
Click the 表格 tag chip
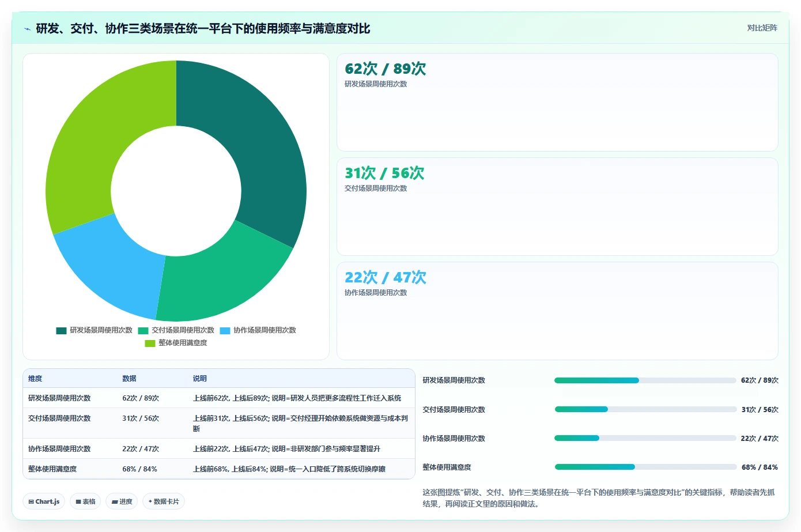pos(85,501)
